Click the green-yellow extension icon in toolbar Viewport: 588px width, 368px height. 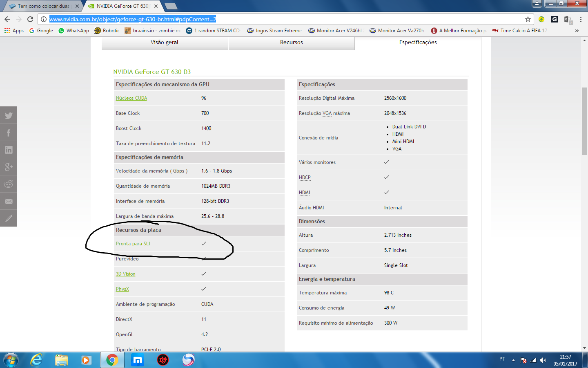(541, 19)
